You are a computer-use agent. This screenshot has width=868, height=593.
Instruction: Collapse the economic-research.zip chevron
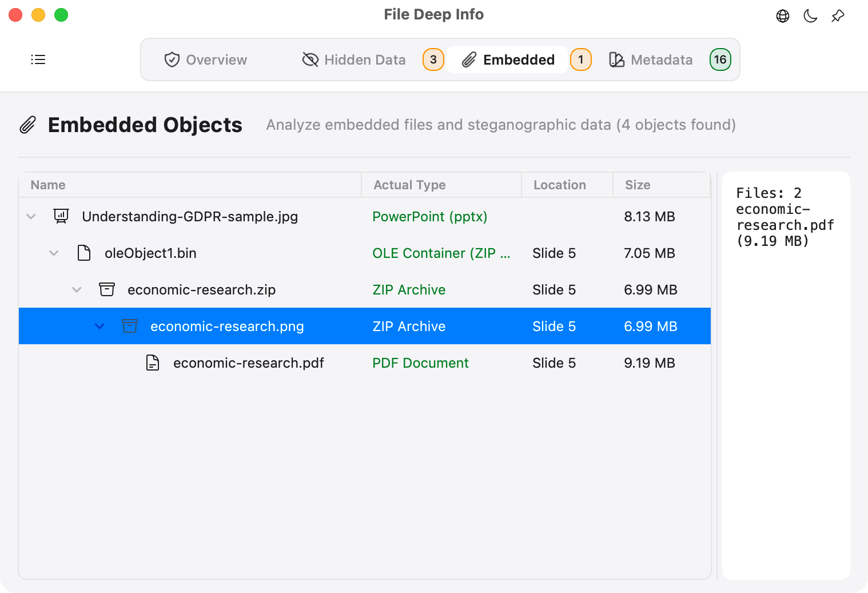click(77, 290)
